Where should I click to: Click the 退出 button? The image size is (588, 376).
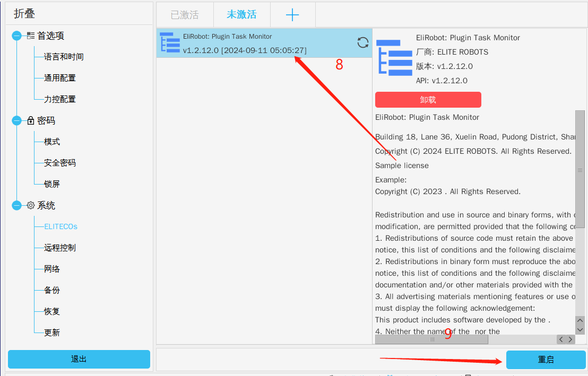[79, 359]
